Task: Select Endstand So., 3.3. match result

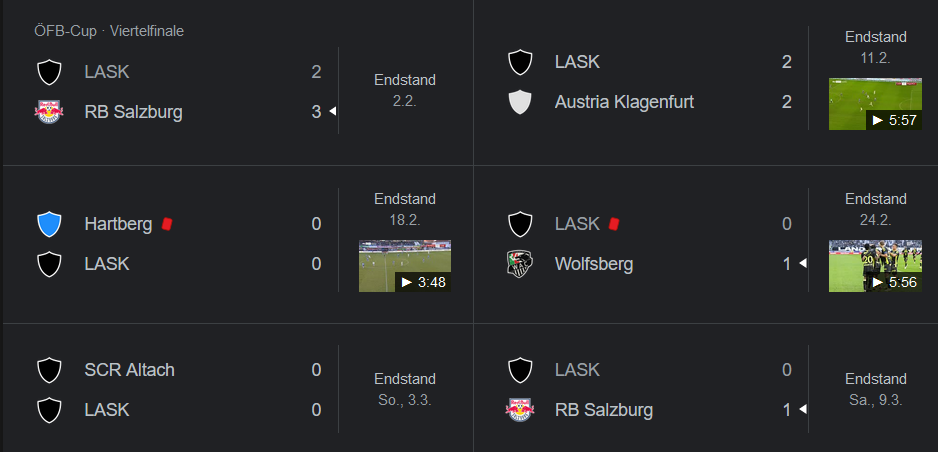Action: click(x=405, y=389)
